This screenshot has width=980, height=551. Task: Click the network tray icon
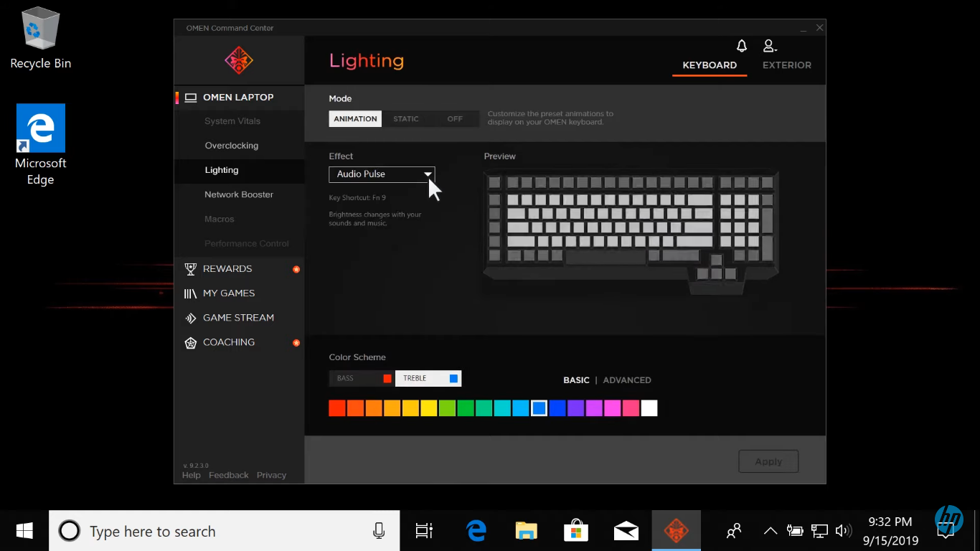point(819,531)
